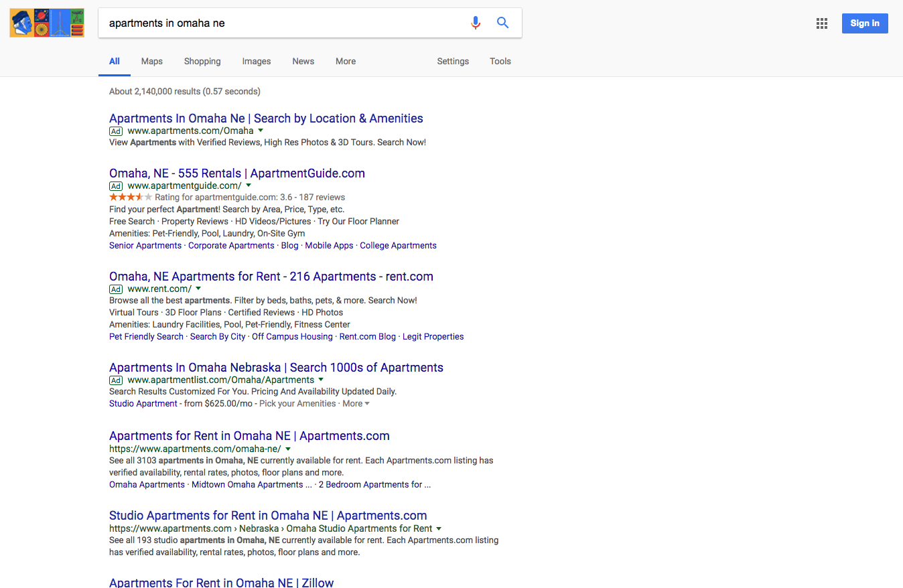This screenshot has height=588, width=903.
Task: Open 'Apartments for Rent in Omaha NE | Apartments.com'
Action: [x=249, y=436]
